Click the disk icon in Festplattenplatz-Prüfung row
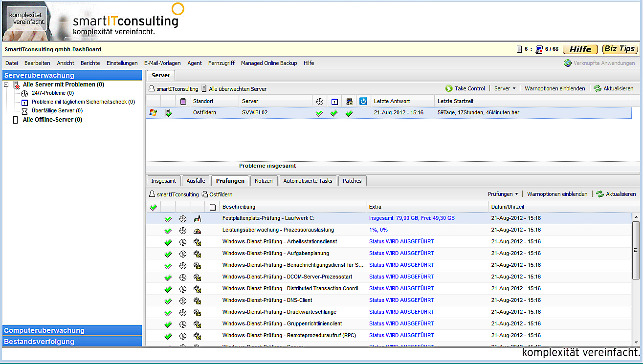The height and width of the screenshot is (364, 643). tap(198, 218)
